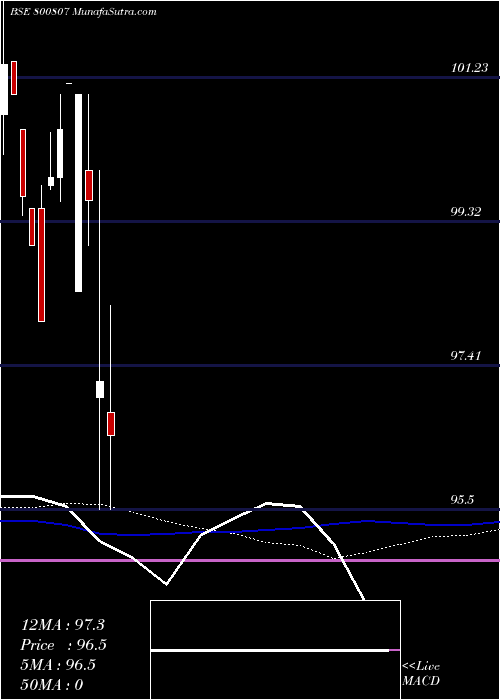The height and width of the screenshot is (700, 500).
Task: Click the 101.23 price level label
Action: point(469,68)
